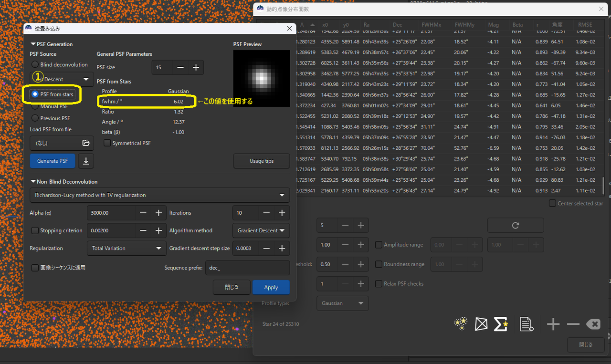Select the Blind deconvolution radio button
The image size is (611, 364).
pyautogui.click(x=35, y=64)
